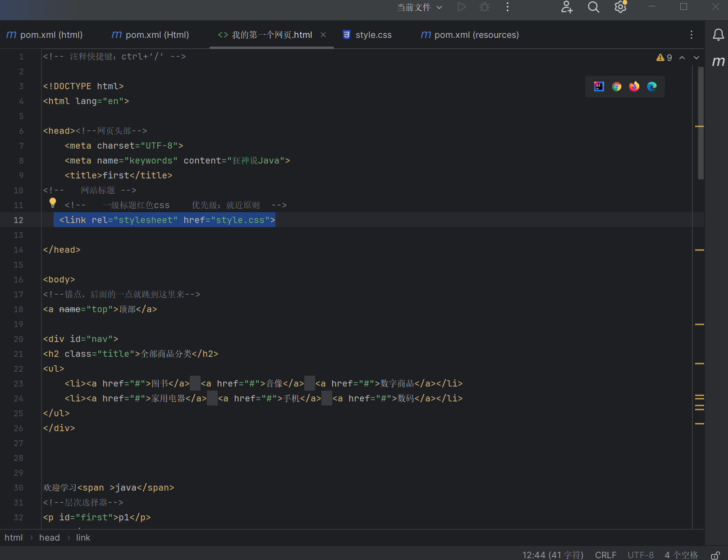Open page in Edge browser

pos(652,87)
